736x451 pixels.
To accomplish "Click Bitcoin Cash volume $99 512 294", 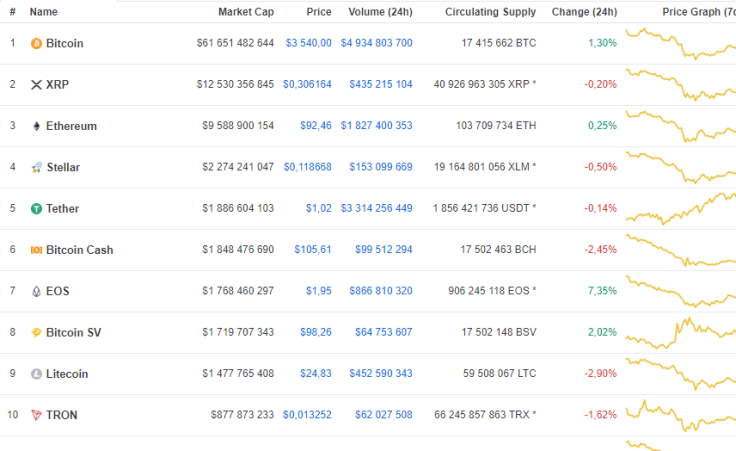I will (383, 249).
